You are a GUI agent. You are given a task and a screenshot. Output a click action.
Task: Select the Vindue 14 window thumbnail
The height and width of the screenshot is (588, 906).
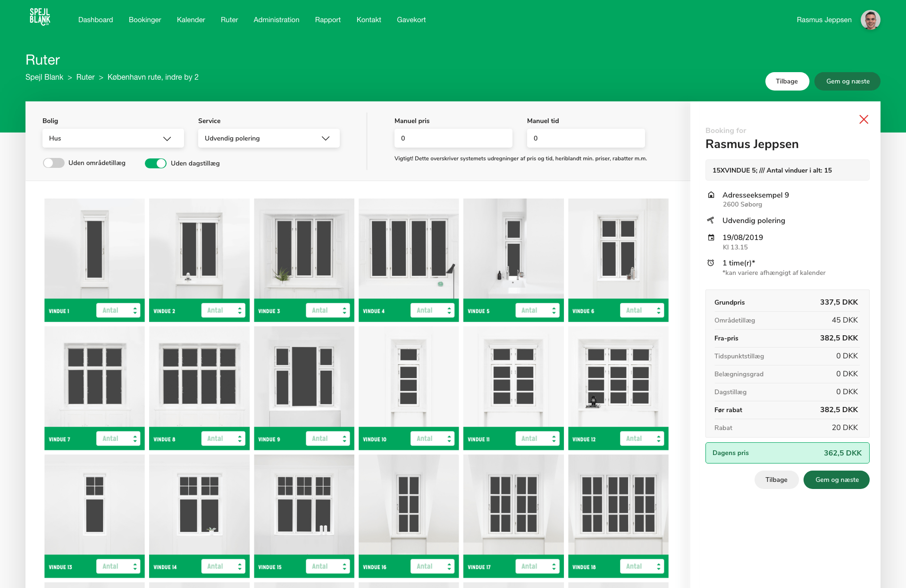pos(199,505)
